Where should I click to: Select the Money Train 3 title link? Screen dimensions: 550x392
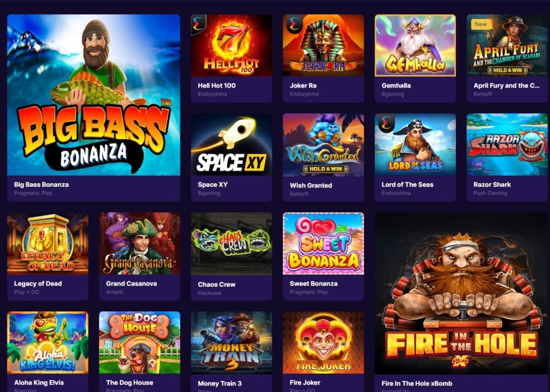[220, 383]
